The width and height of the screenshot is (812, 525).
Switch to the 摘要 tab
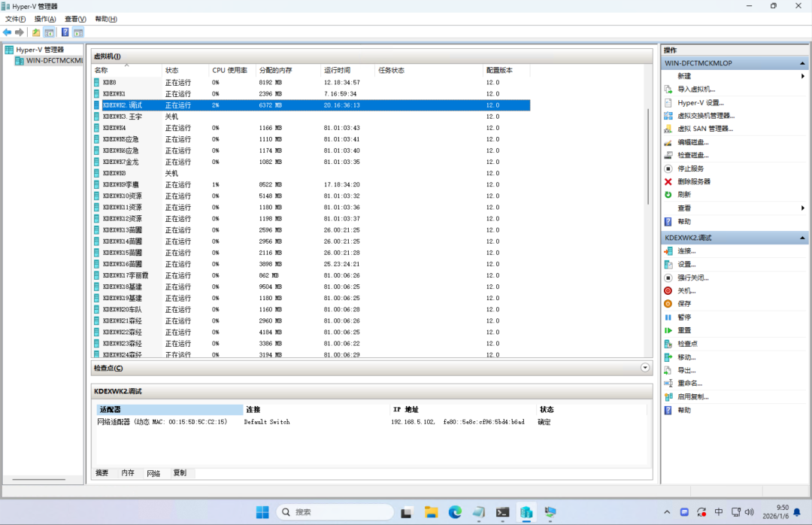click(x=102, y=472)
